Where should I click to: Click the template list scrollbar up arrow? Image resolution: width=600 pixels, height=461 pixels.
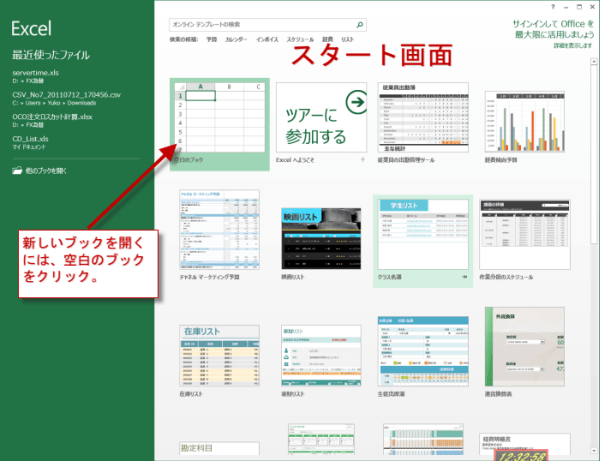click(593, 61)
